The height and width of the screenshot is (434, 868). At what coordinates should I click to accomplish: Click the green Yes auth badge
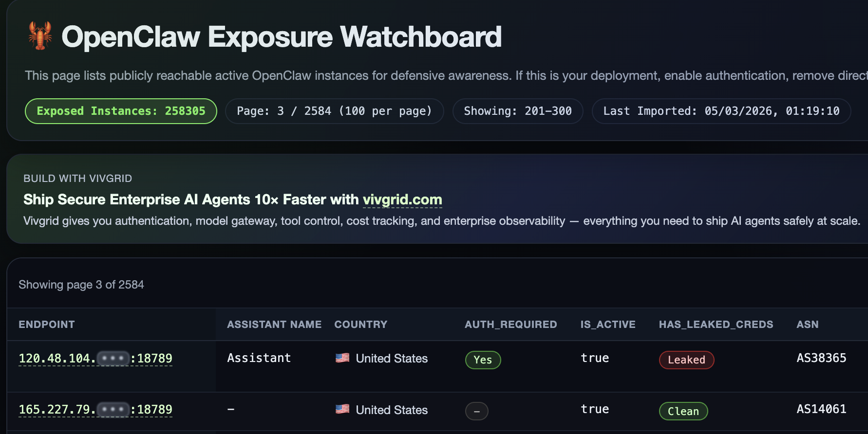coord(483,360)
